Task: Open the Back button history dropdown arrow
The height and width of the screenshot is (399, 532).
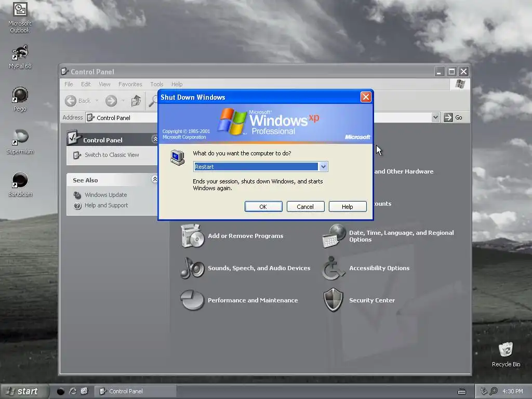Action: [x=97, y=101]
